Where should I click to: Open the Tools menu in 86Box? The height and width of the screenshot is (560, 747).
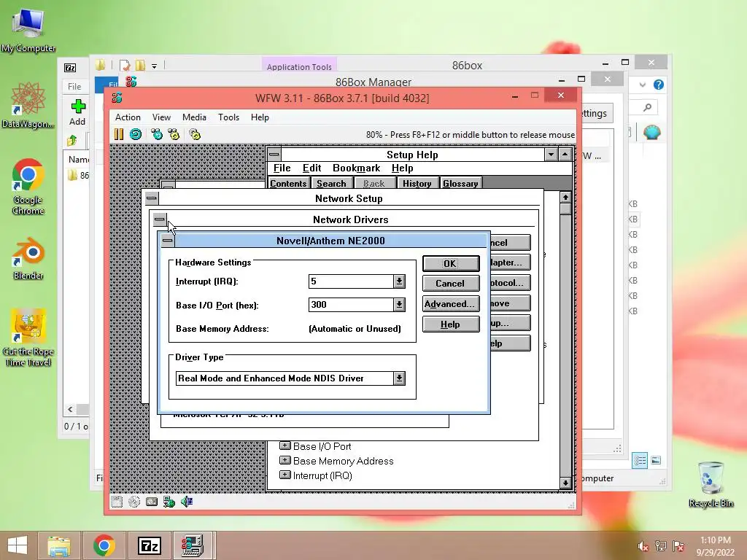(228, 117)
